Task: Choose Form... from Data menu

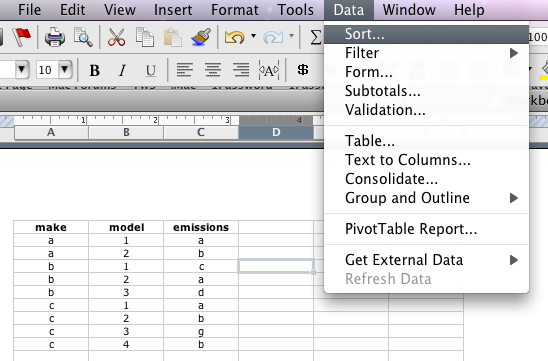Action: click(x=426, y=72)
